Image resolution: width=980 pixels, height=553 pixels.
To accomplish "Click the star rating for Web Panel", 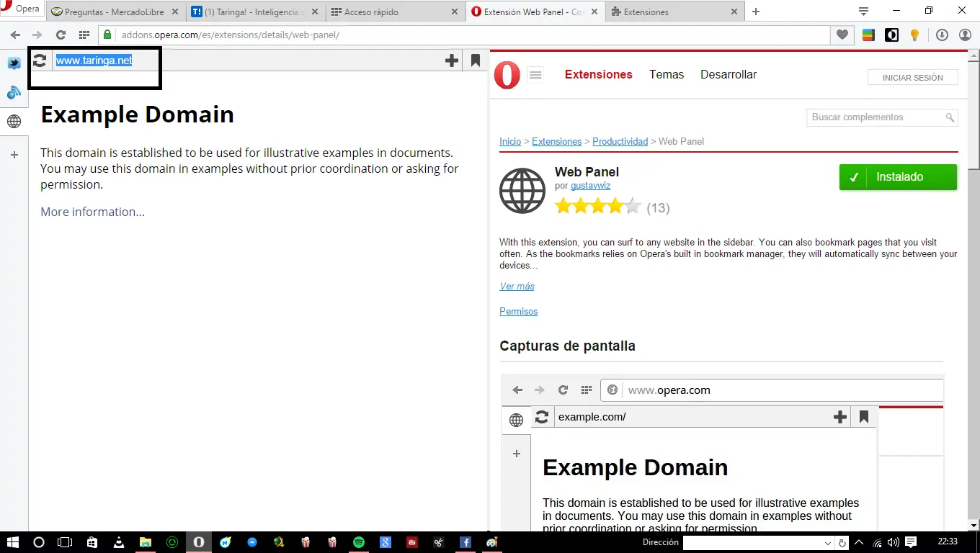I will click(597, 207).
